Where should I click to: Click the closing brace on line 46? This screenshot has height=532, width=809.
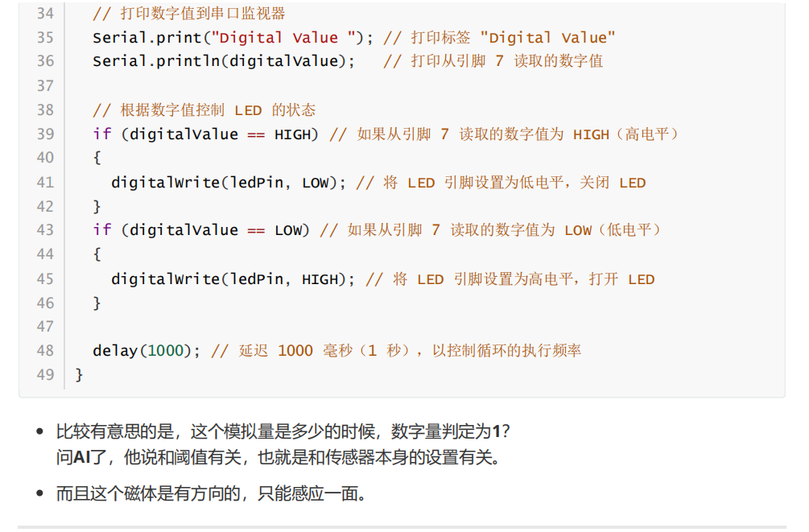(x=97, y=303)
